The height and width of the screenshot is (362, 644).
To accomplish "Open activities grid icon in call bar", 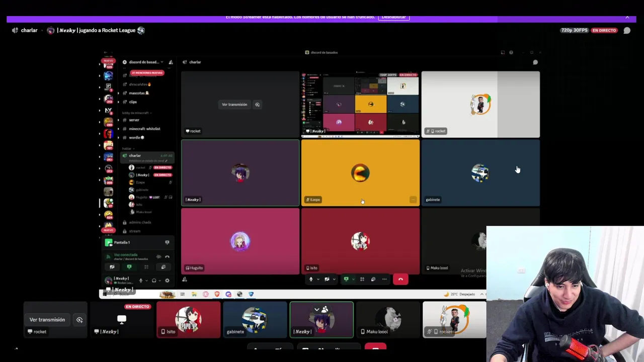I will tap(362, 279).
